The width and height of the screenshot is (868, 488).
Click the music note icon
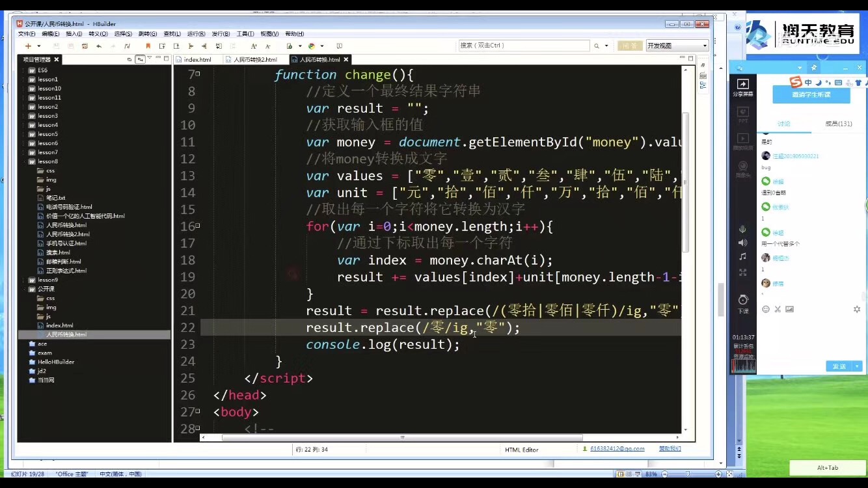[x=742, y=257]
